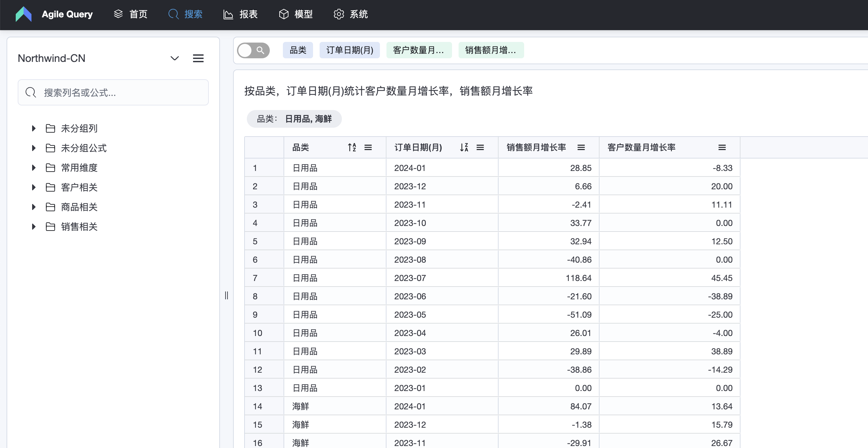868x448 pixels.
Task: Focus the 搜索列名或公式 search field
Action: coord(113,93)
